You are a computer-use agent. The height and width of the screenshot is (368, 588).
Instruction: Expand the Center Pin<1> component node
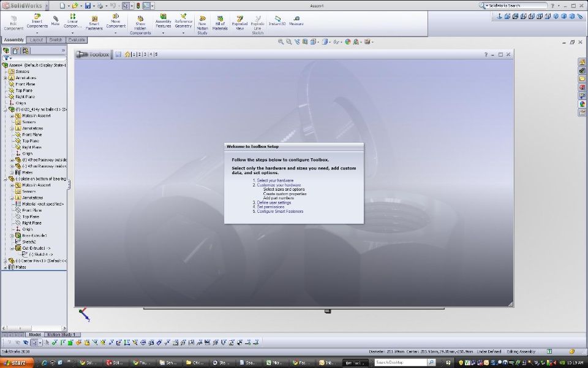pos(6,261)
